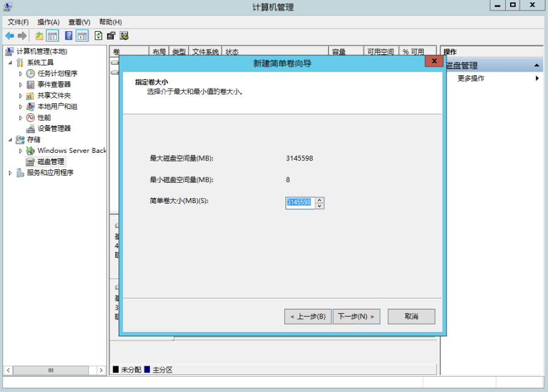Open the Help question mark toolbar icon
Image resolution: width=548 pixels, height=392 pixels.
[68, 35]
